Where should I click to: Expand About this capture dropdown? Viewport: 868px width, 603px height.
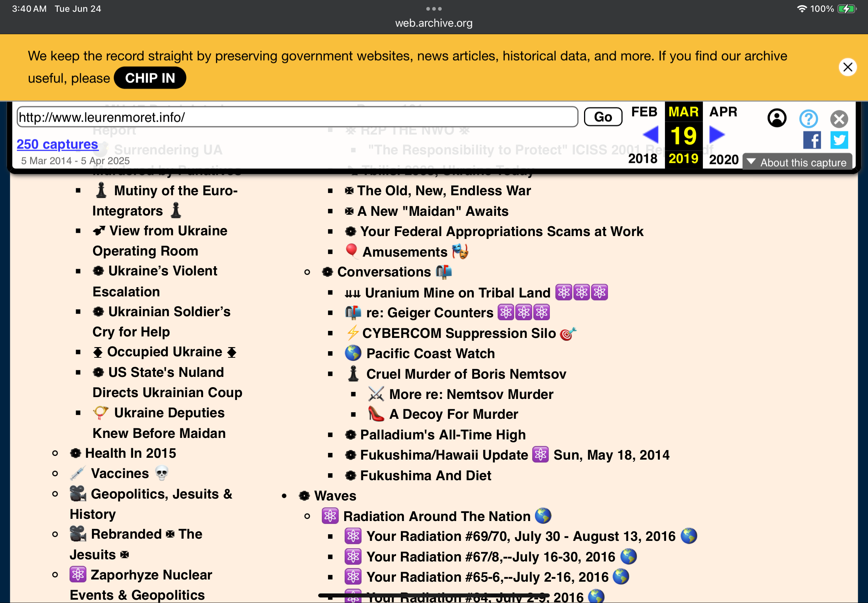[x=797, y=163]
